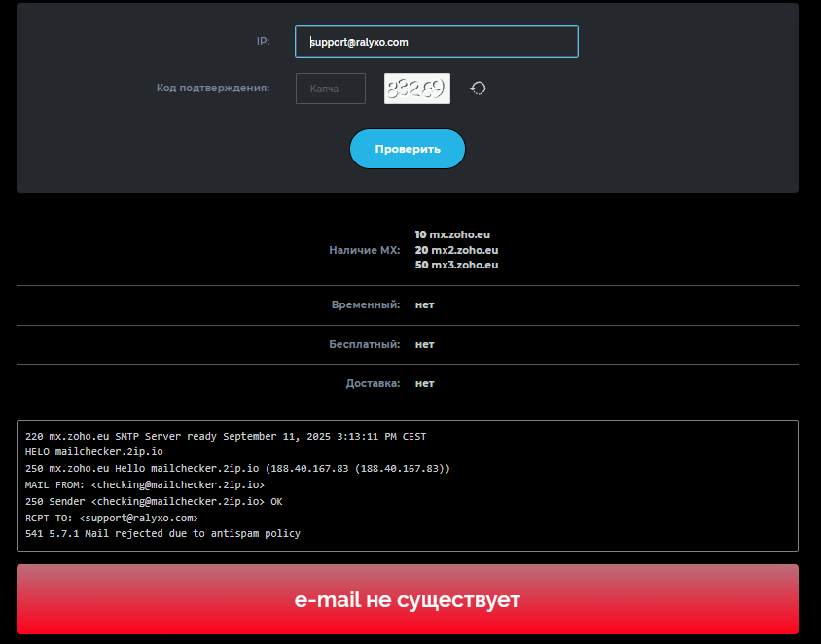
Task: Click the 'Код подтверждения:' label
Action: (x=213, y=88)
